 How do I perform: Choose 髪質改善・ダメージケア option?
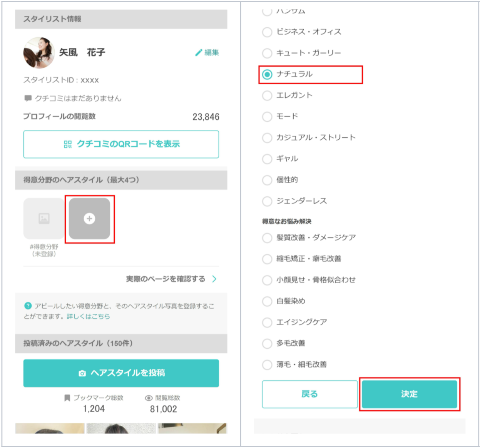tap(267, 238)
